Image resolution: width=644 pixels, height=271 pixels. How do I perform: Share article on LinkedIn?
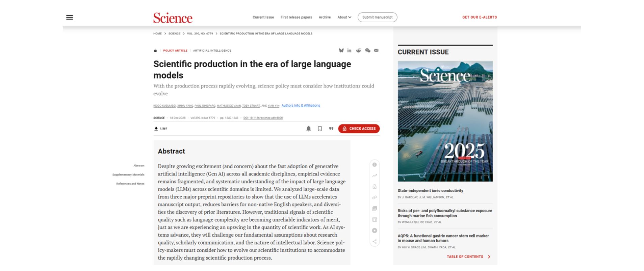click(x=349, y=51)
